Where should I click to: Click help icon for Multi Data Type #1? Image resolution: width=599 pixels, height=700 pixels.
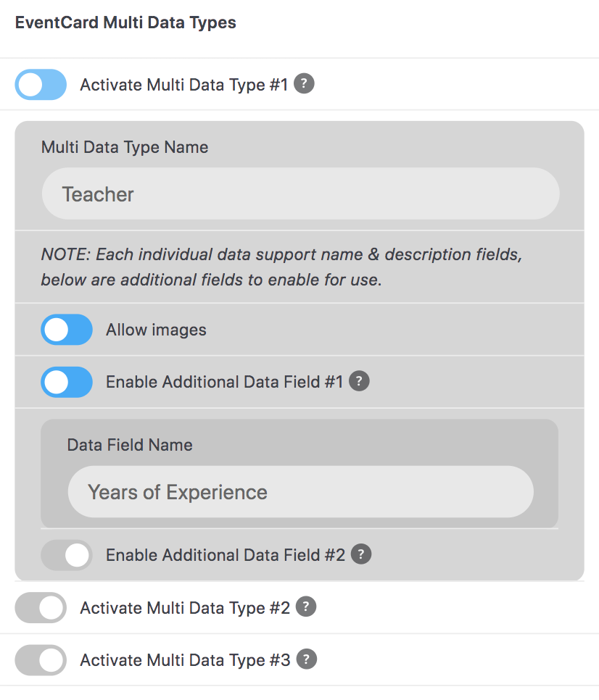click(x=305, y=85)
